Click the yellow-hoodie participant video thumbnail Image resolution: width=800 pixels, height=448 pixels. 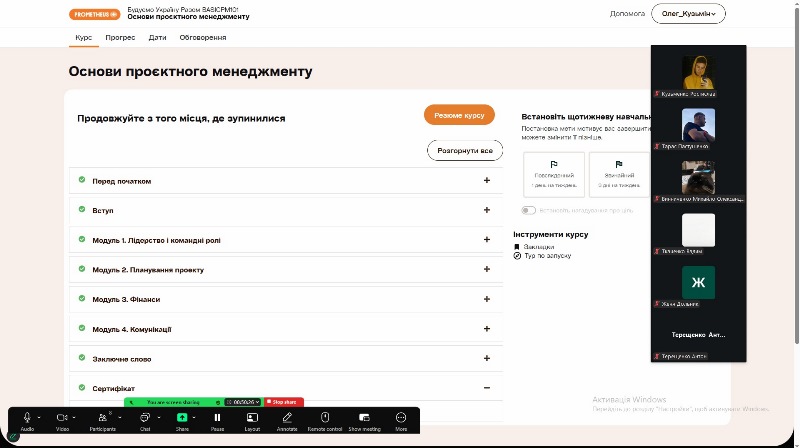[x=698, y=72]
